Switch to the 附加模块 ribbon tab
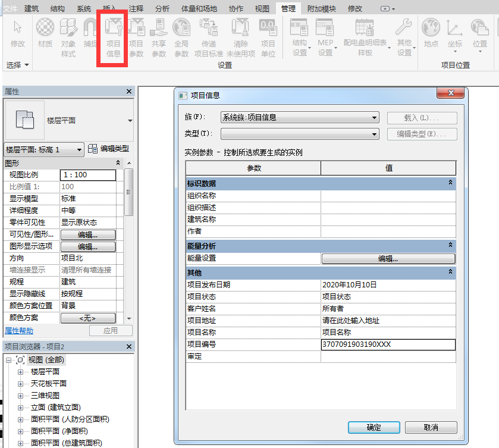The image size is (499, 448). [321, 8]
